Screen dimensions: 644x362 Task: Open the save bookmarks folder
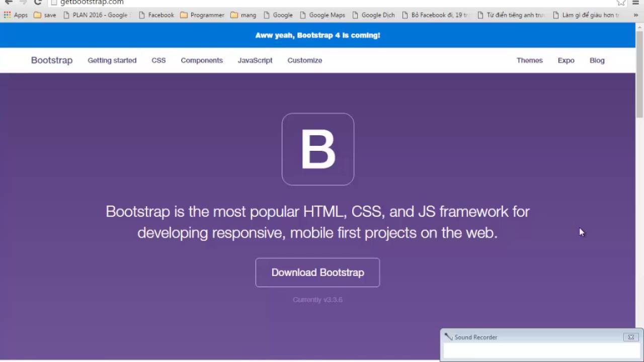point(45,15)
